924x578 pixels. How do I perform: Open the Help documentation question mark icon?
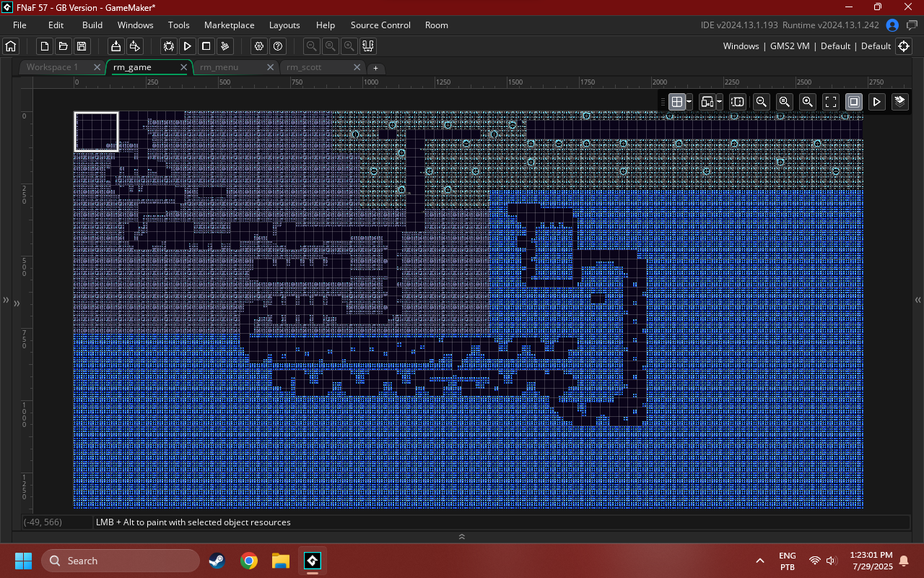tap(277, 46)
